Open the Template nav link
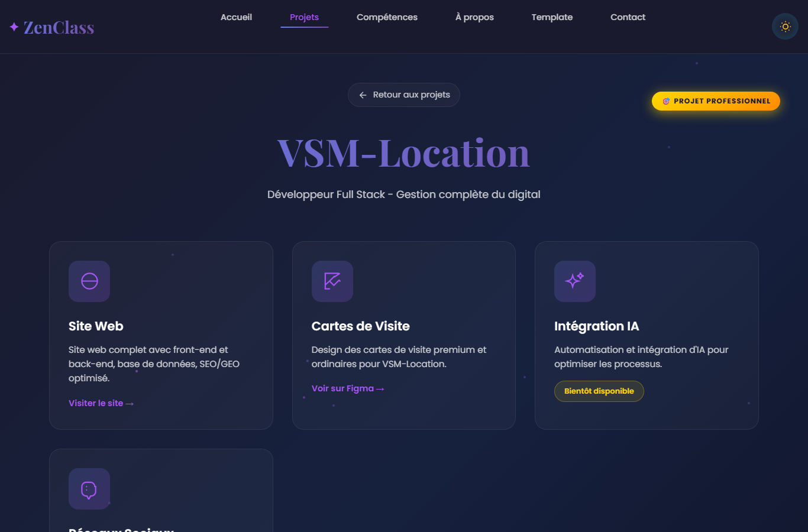The width and height of the screenshot is (808, 532). point(552,17)
